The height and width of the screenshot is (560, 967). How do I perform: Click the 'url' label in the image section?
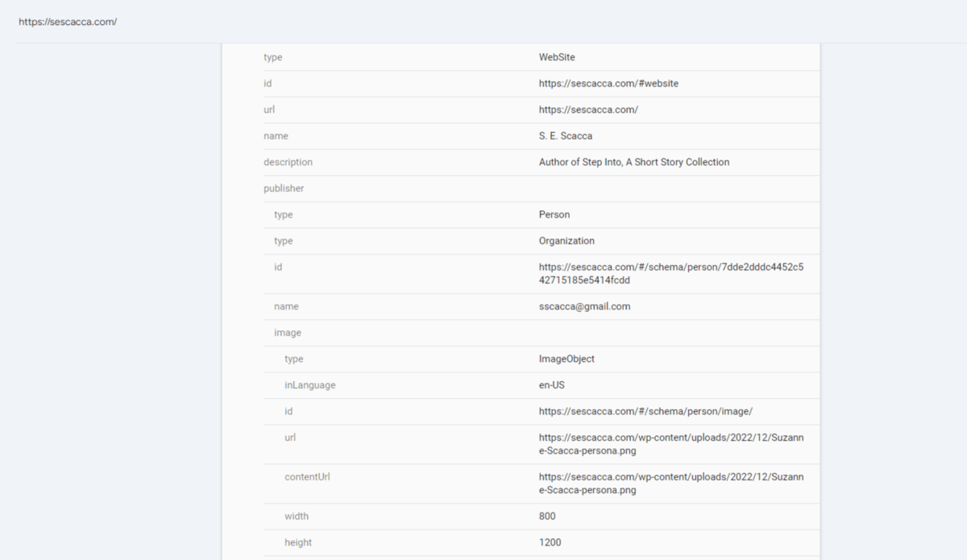[x=290, y=438]
